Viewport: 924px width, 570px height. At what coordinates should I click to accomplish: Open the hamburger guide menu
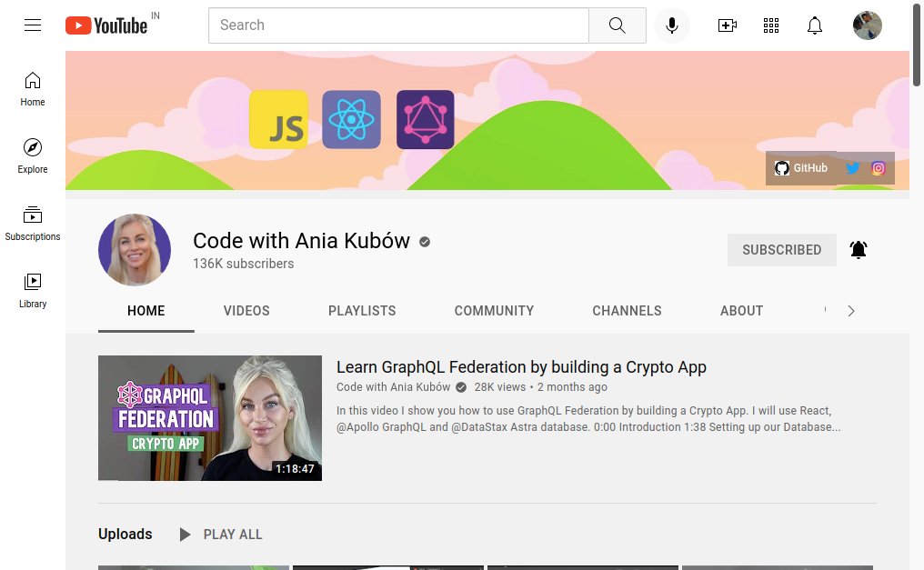33,25
